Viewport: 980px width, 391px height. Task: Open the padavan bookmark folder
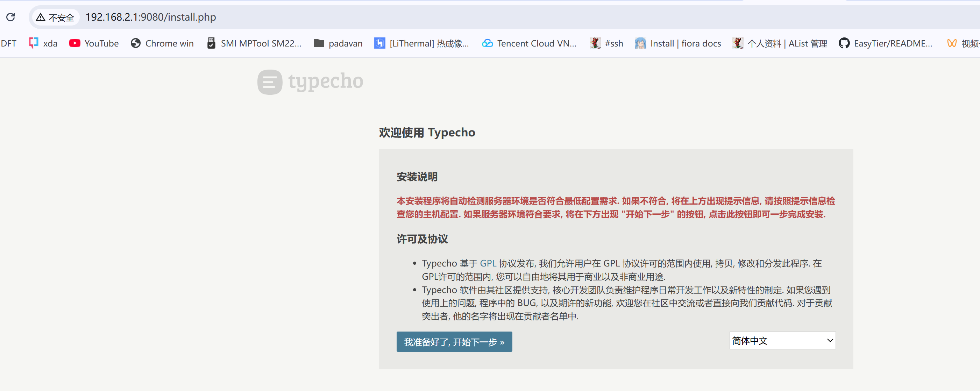[x=338, y=43]
